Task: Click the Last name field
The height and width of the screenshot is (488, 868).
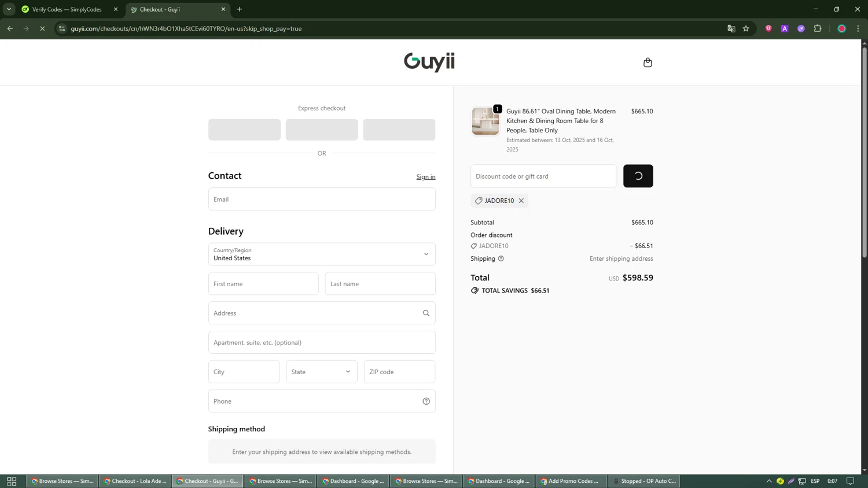Action: 380,284
